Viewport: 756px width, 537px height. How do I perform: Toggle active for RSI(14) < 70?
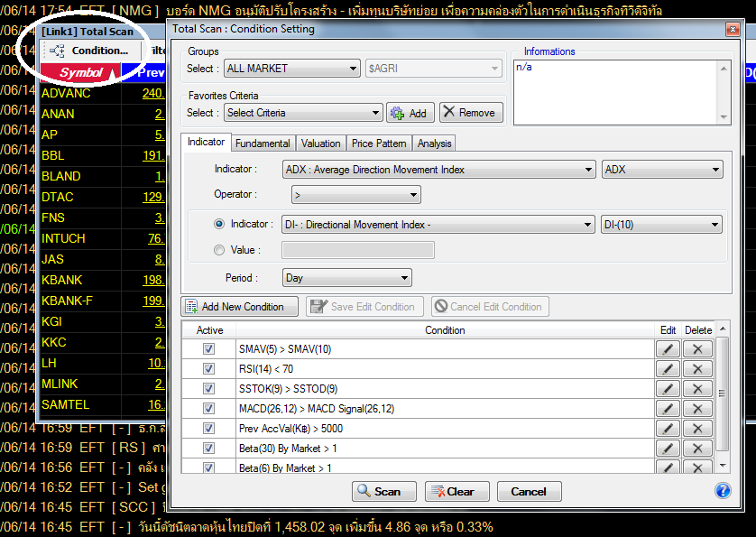(x=208, y=369)
